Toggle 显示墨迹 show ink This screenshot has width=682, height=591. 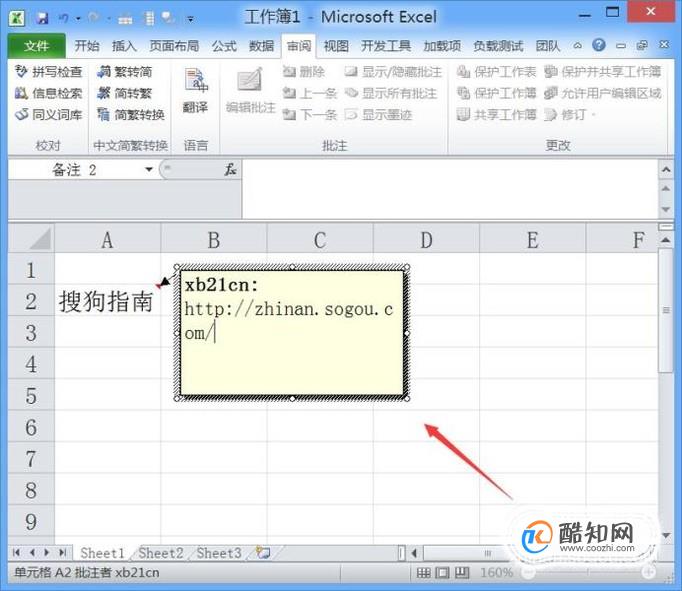point(378,114)
